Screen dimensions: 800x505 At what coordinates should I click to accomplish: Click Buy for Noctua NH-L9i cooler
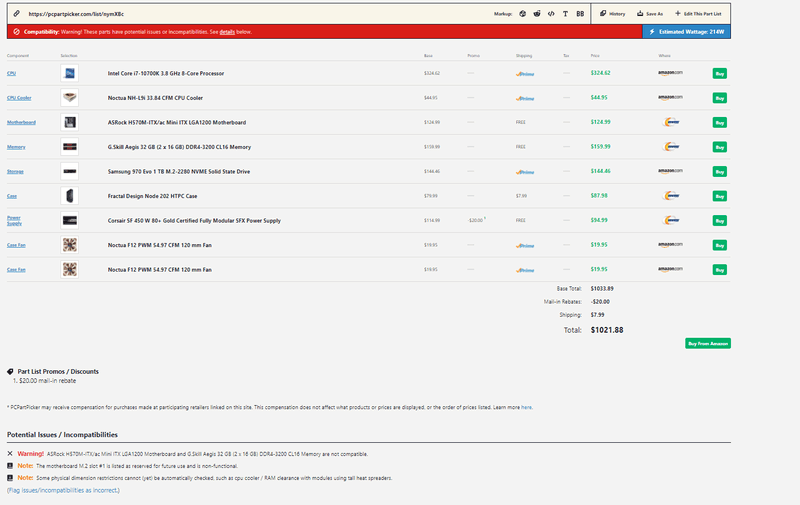click(719, 98)
